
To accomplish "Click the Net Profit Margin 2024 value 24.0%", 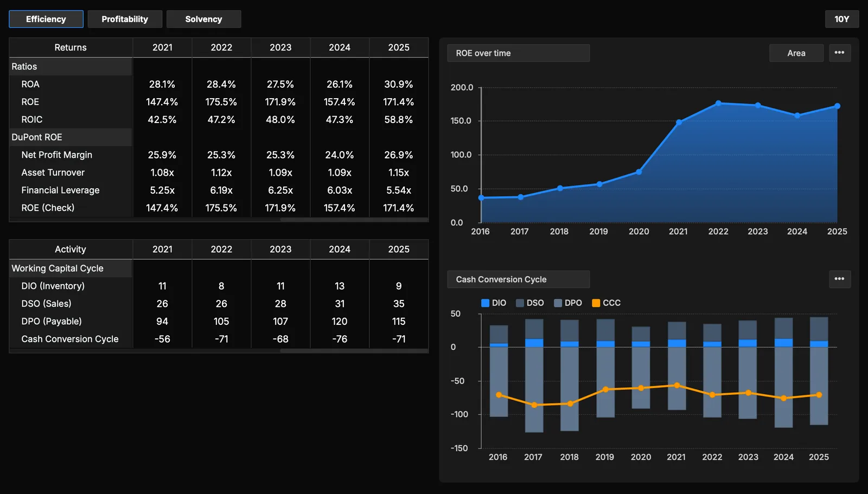I will 340,155.
